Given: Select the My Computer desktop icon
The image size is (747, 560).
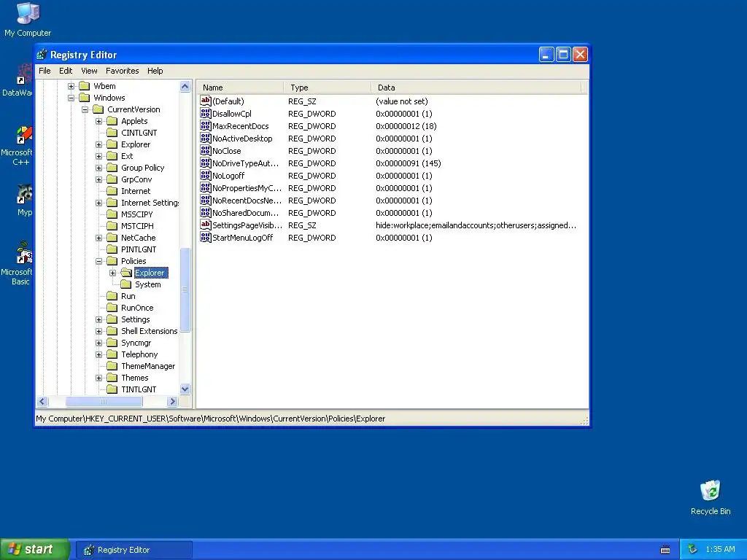Looking at the screenshot, I should tap(28, 20).
